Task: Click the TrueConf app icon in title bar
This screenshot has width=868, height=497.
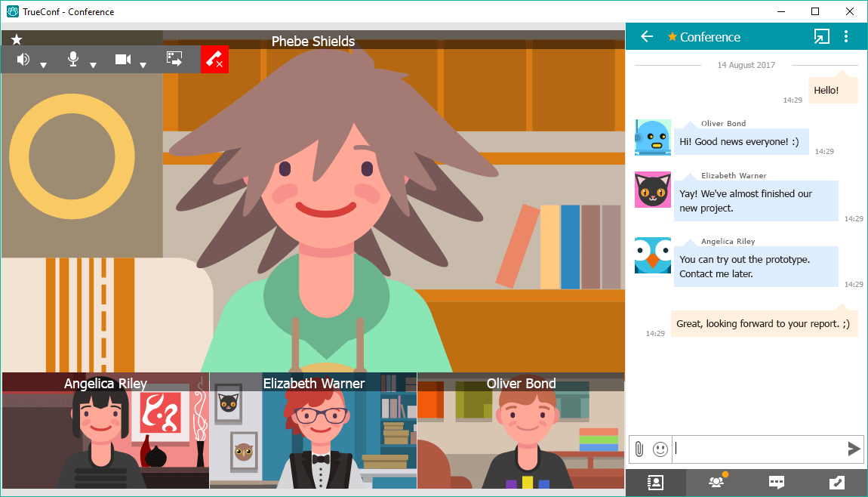Action: (x=13, y=11)
